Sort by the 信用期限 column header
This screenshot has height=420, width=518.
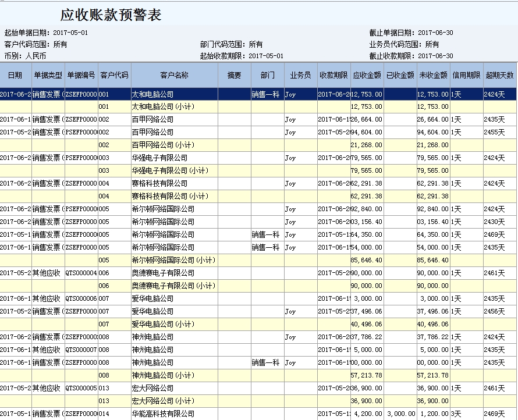tap(466, 75)
